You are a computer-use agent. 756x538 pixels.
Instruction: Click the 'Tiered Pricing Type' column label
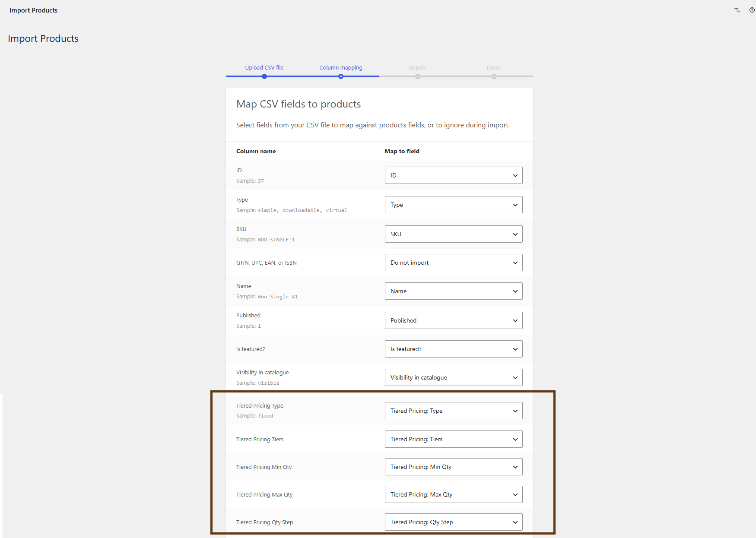[260, 405]
